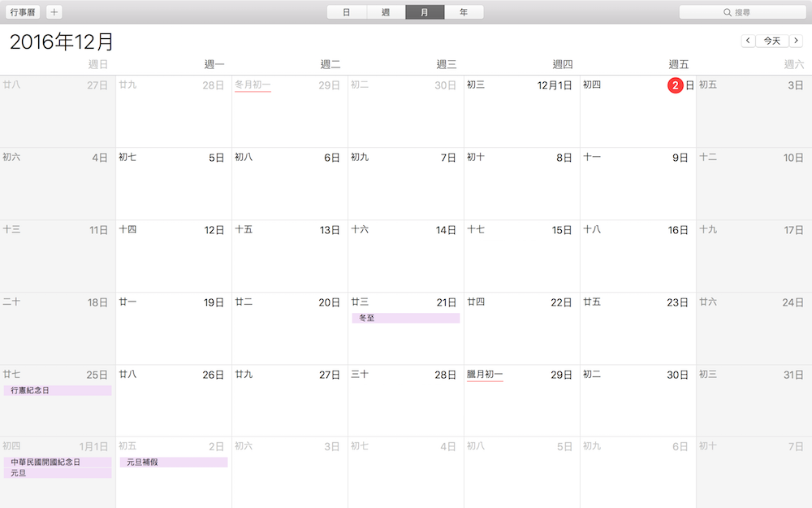Screen dimensions: 812x508
Task: Go to next month with right chevron
Action: (796, 41)
